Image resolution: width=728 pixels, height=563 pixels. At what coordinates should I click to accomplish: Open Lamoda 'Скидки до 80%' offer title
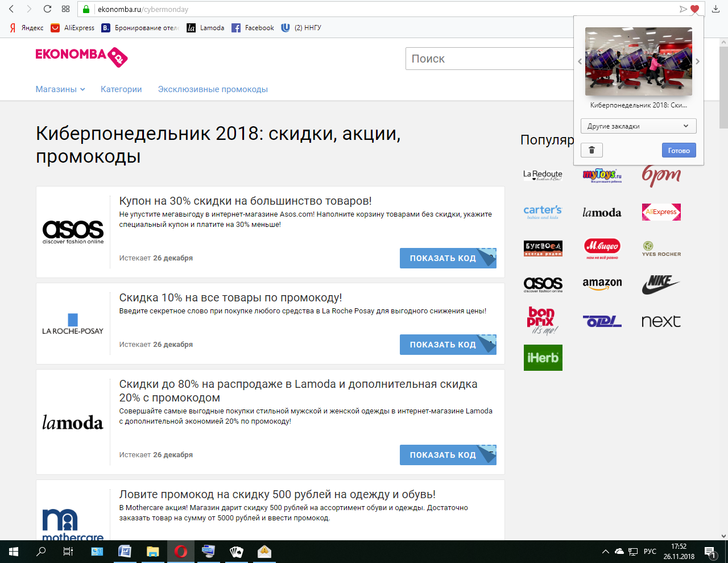(x=298, y=391)
